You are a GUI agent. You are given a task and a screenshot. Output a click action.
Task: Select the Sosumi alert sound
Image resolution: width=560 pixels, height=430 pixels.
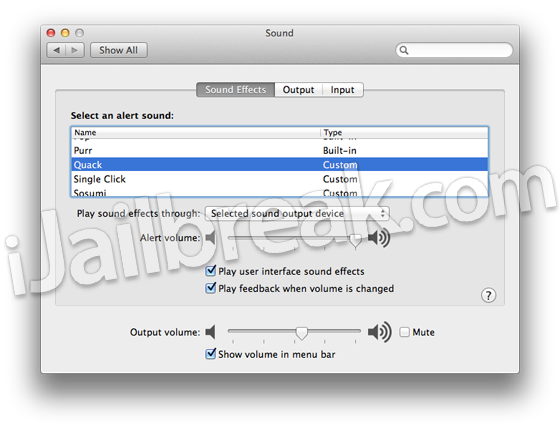[280, 192]
